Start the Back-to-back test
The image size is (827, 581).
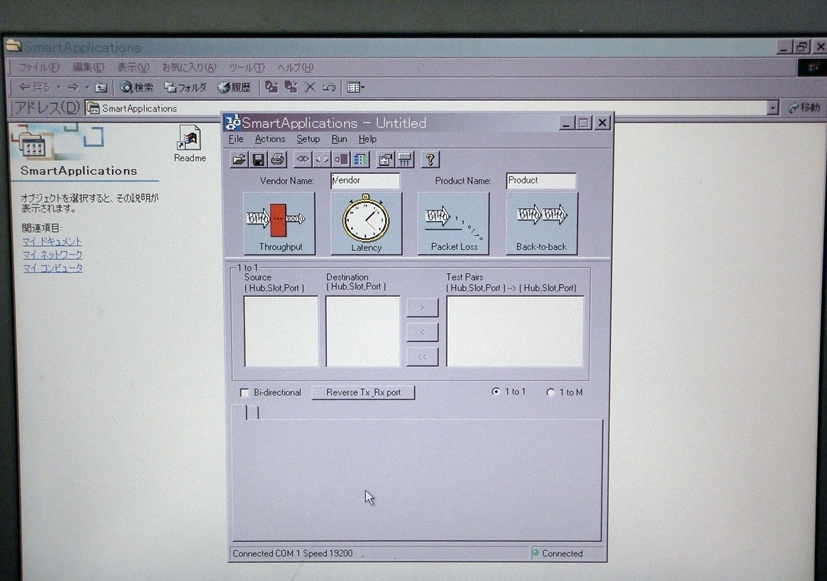coord(542,223)
